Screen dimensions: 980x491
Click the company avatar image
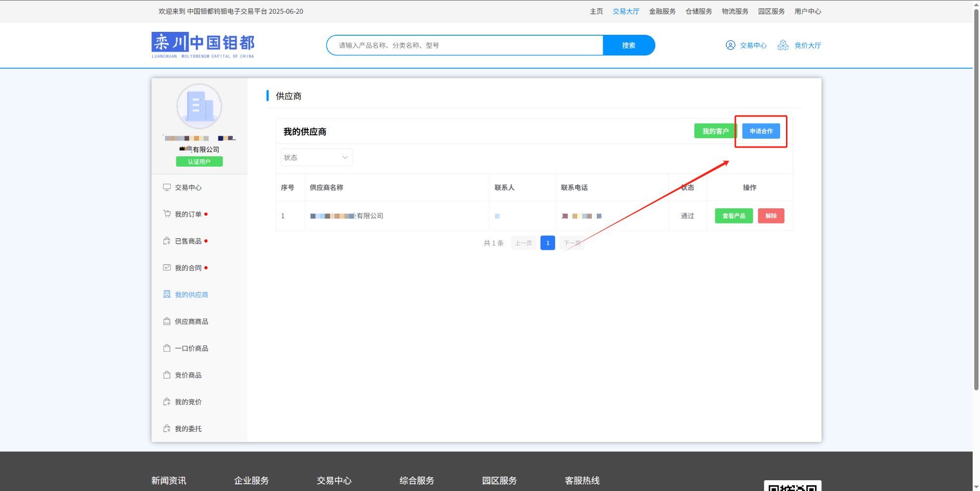pyautogui.click(x=199, y=106)
